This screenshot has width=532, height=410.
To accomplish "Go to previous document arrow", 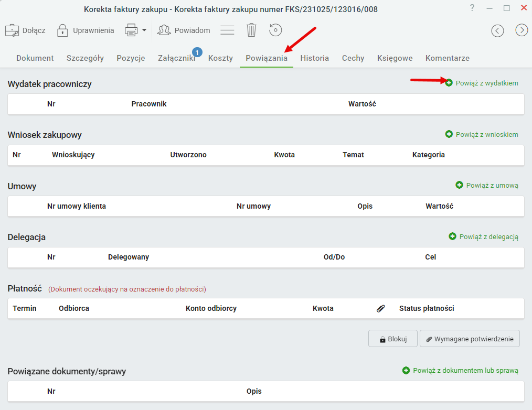I will coord(497,31).
